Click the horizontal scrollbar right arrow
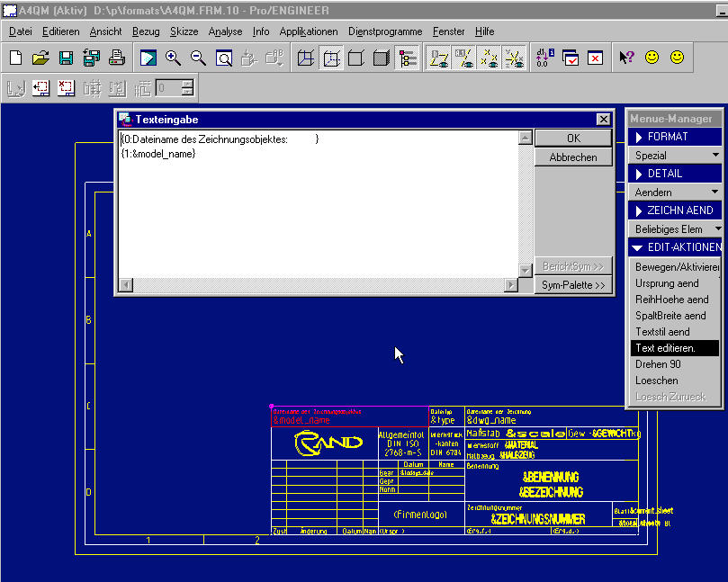 [511, 284]
